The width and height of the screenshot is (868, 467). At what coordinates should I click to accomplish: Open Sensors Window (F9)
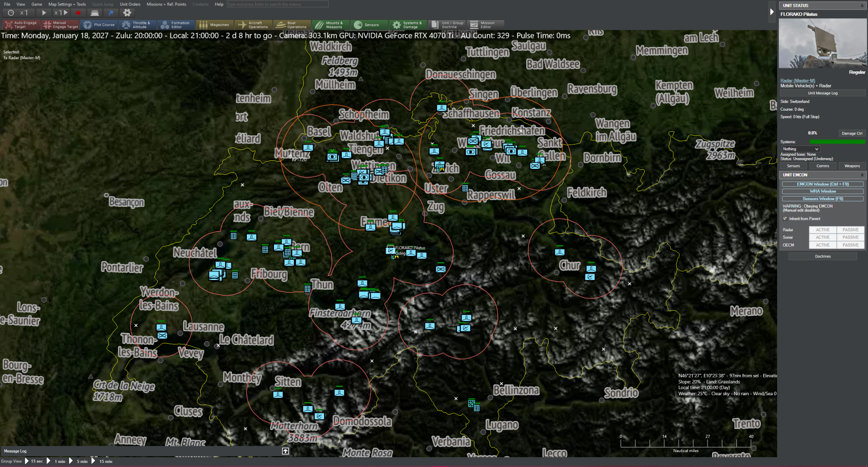click(x=823, y=199)
